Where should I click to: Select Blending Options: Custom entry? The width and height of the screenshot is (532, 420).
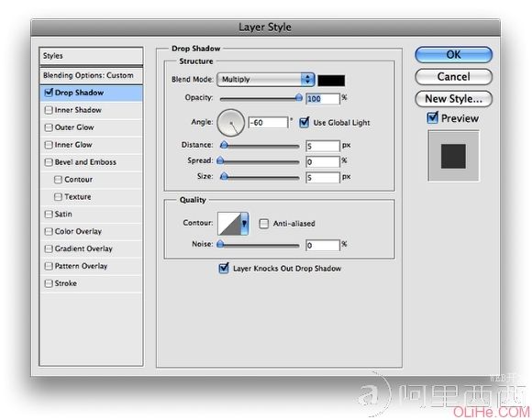point(91,75)
